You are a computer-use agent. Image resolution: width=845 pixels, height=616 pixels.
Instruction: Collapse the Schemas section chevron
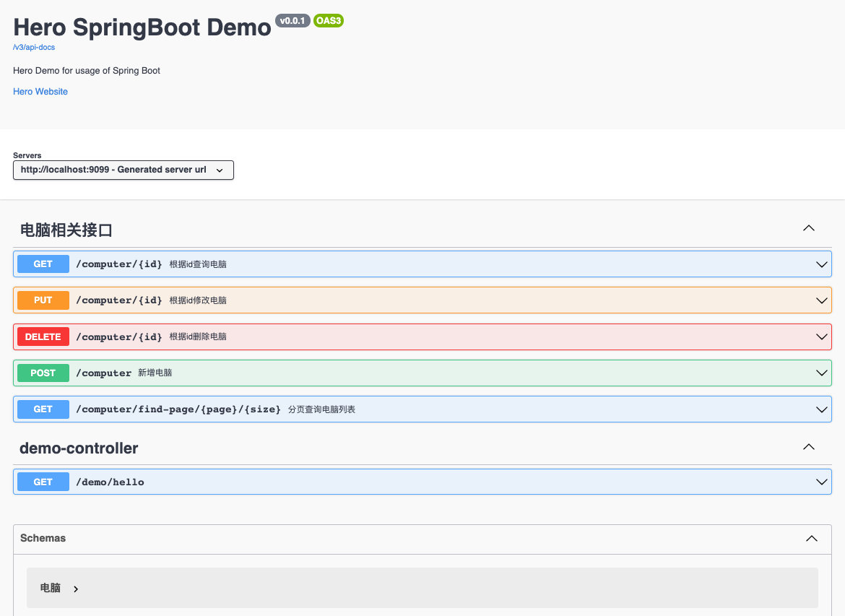click(x=812, y=539)
